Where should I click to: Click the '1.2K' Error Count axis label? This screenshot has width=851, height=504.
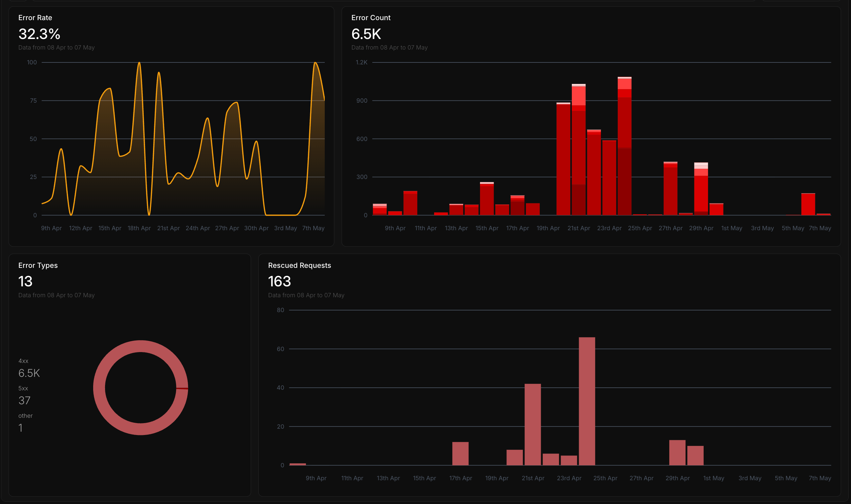tap(361, 62)
